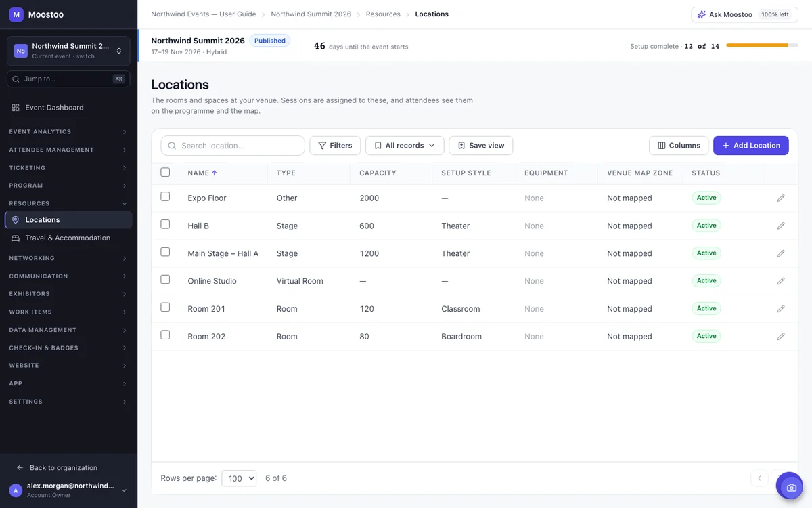812x508 pixels.
Task: Open account menu for alex.morgan
Action: (x=68, y=490)
